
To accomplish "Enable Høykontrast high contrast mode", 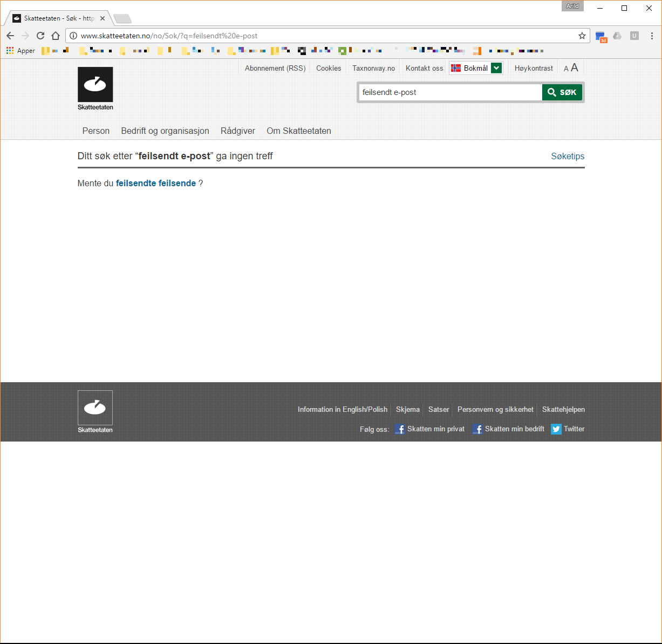I will click(x=534, y=69).
